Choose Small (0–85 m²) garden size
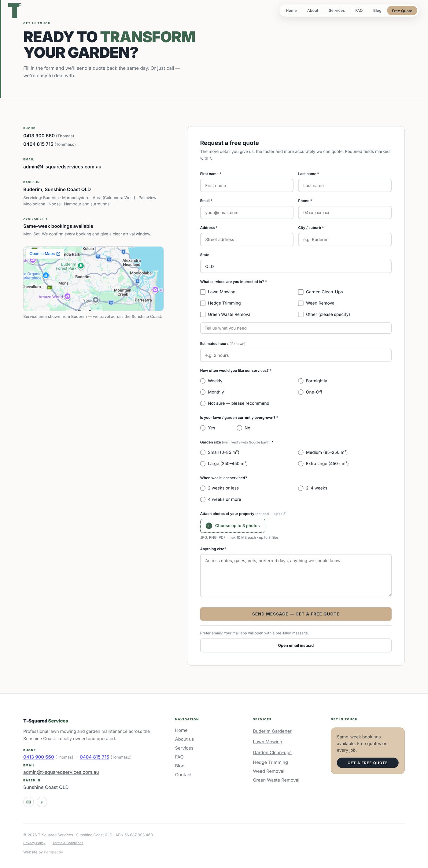Viewport: 428px width, 868px height. 203,452
